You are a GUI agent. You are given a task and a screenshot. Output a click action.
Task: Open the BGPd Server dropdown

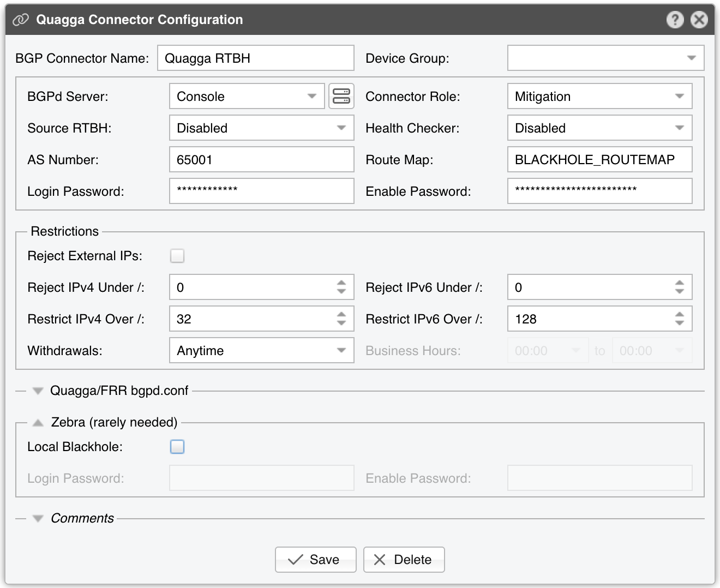[x=247, y=96]
